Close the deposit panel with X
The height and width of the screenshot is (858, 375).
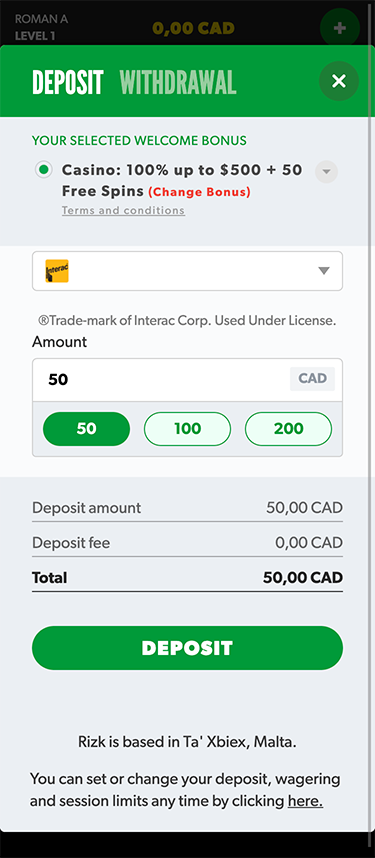(339, 81)
